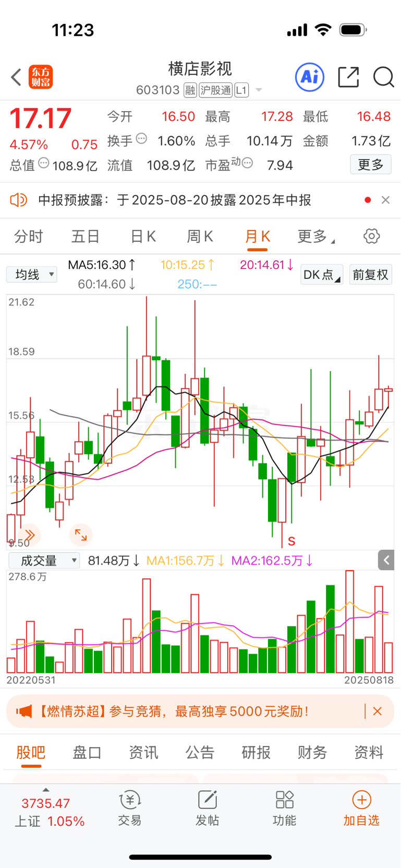This screenshot has width=401, height=868.
Task: Switch to the 周K chart tab
Action: [200, 237]
